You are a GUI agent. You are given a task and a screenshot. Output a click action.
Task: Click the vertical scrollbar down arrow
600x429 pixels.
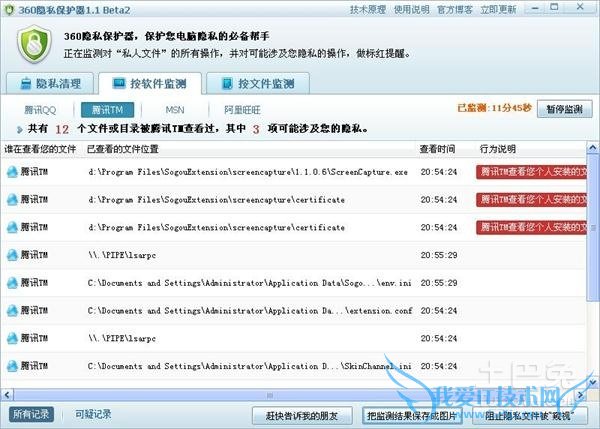point(592,382)
